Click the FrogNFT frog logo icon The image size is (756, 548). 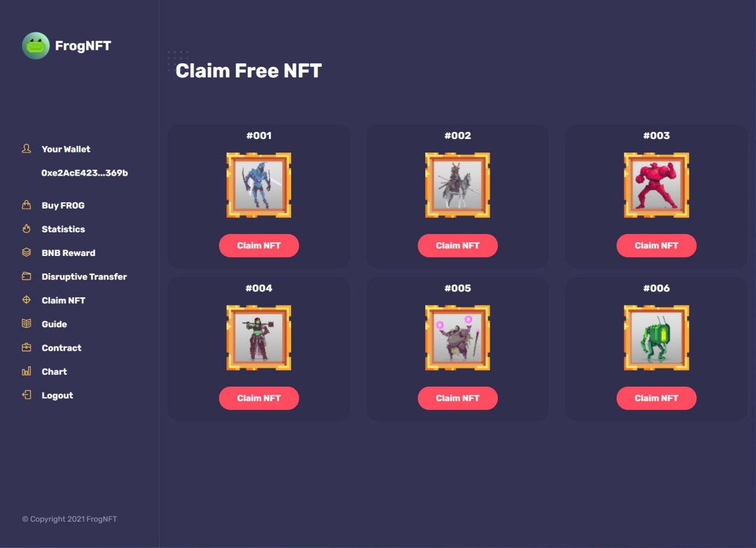35,46
